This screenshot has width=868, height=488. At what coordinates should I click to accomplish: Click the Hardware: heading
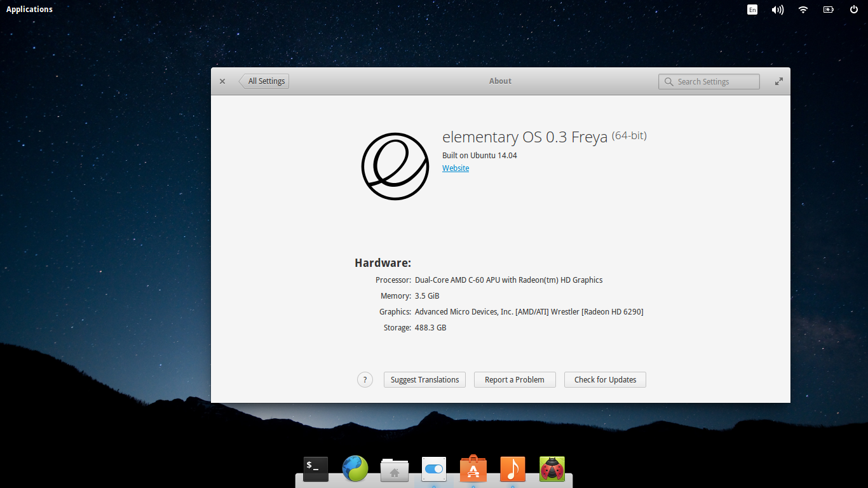[x=383, y=263]
